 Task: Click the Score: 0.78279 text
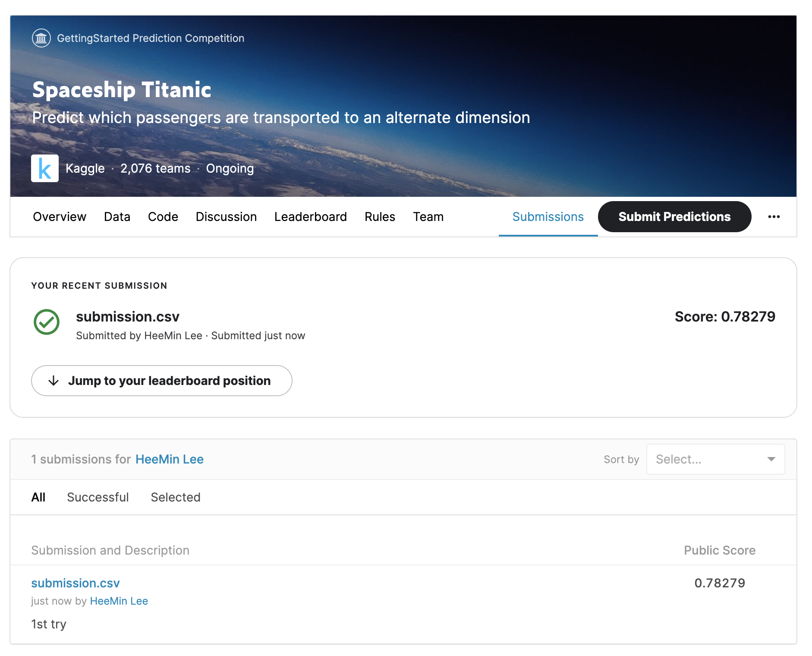point(725,317)
